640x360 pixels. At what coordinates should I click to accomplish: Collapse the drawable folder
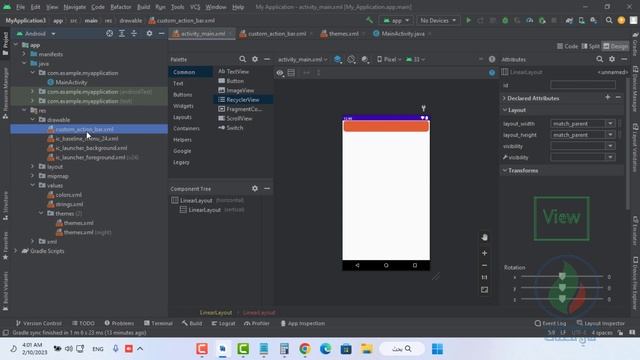tap(33, 120)
